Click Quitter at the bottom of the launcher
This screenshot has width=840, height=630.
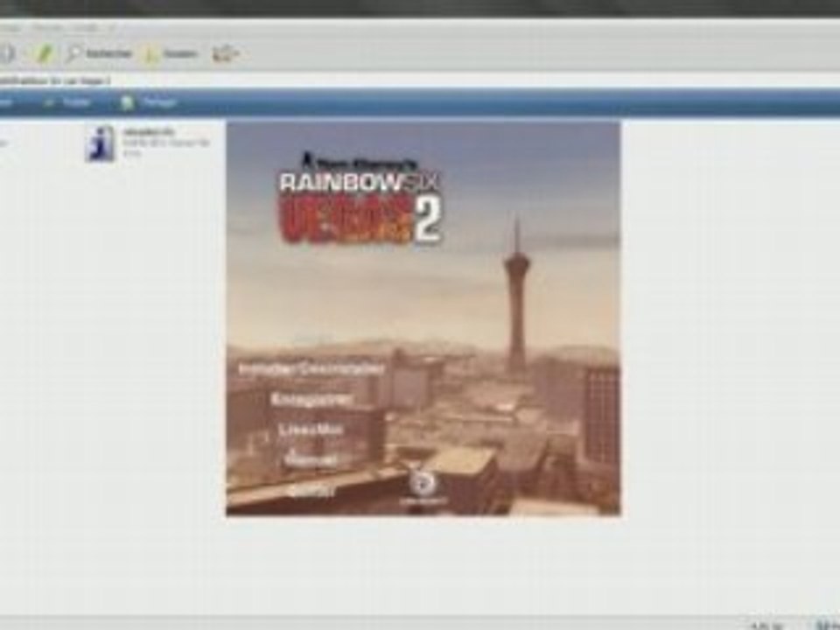click(x=311, y=490)
